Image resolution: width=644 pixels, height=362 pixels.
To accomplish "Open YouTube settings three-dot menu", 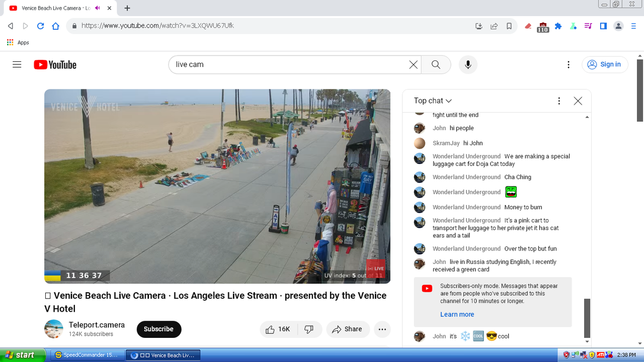I will pos(569,64).
